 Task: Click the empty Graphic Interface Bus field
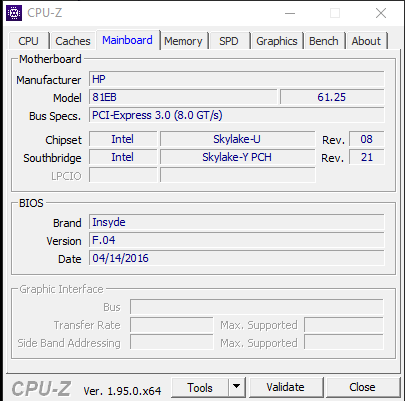(x=257, y=307)
